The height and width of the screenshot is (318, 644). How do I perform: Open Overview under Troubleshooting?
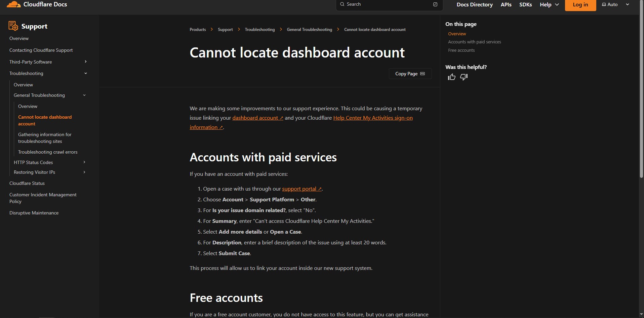24,85
